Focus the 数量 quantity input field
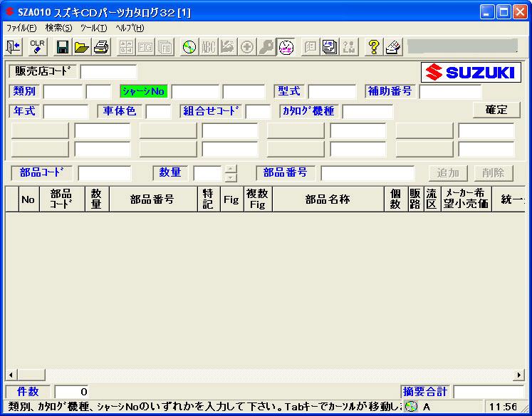Screen dimensions: 532x416 [x=207, y=173]
